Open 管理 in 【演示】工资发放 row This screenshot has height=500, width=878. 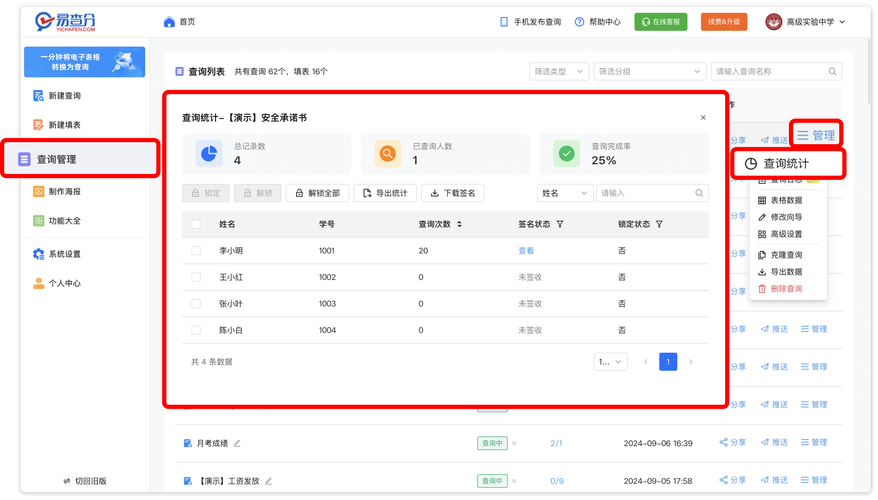(814, 480)
